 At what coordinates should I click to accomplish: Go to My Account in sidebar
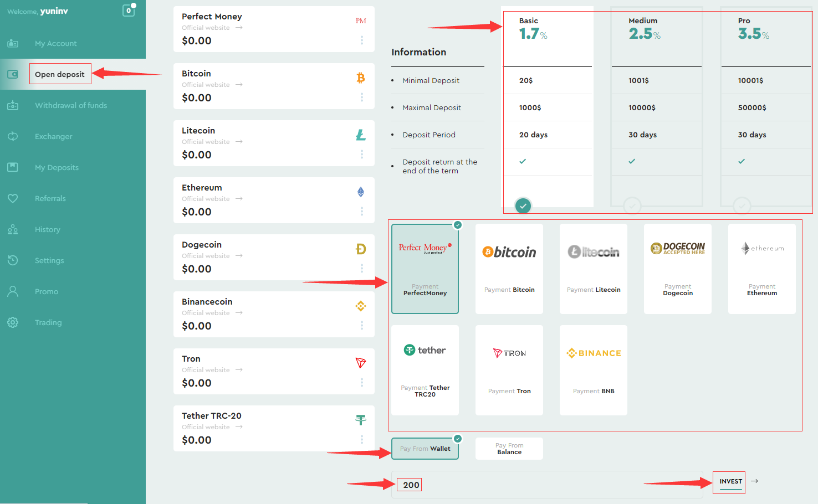point(56,43)
